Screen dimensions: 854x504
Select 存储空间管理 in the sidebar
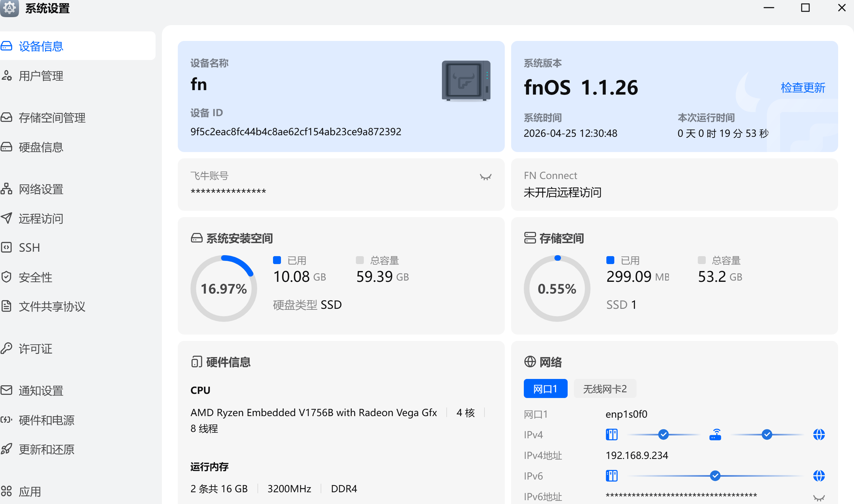coord(52,118)
